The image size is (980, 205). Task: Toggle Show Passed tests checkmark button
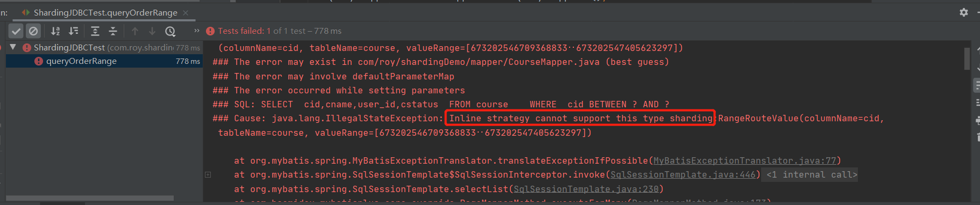click(x=16, y=31)
